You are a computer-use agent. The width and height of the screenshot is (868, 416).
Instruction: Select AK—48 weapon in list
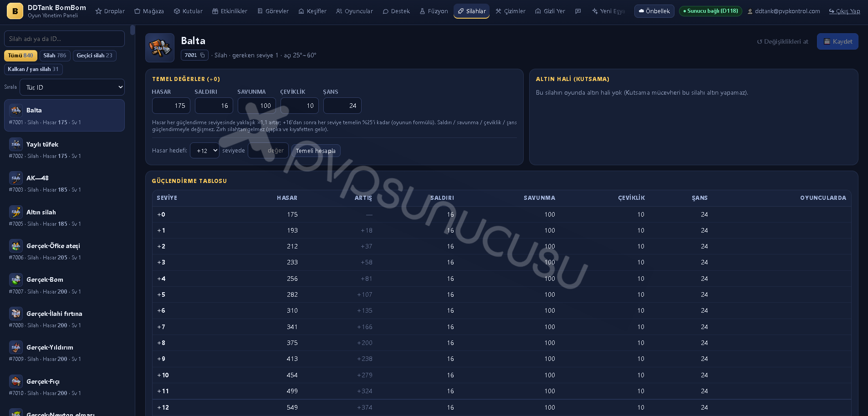(x=64, y=183)
